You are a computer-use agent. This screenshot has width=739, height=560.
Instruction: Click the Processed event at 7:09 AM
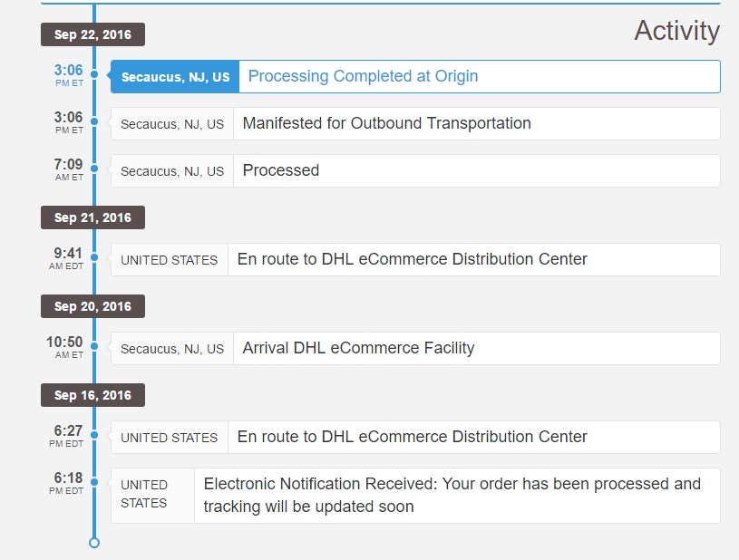tap(281, 170)
